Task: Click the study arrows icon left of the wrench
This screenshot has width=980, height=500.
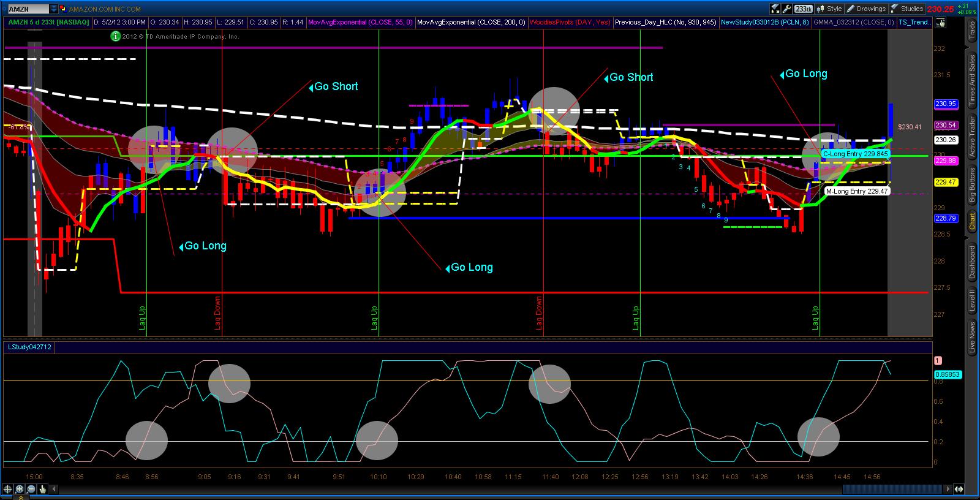Action: pos(775,9)
